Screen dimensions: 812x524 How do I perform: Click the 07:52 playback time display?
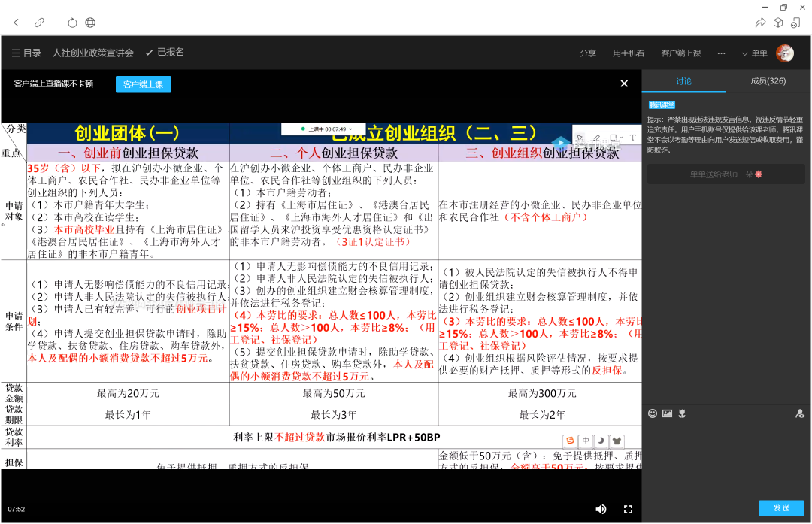[x=17, y=510]
